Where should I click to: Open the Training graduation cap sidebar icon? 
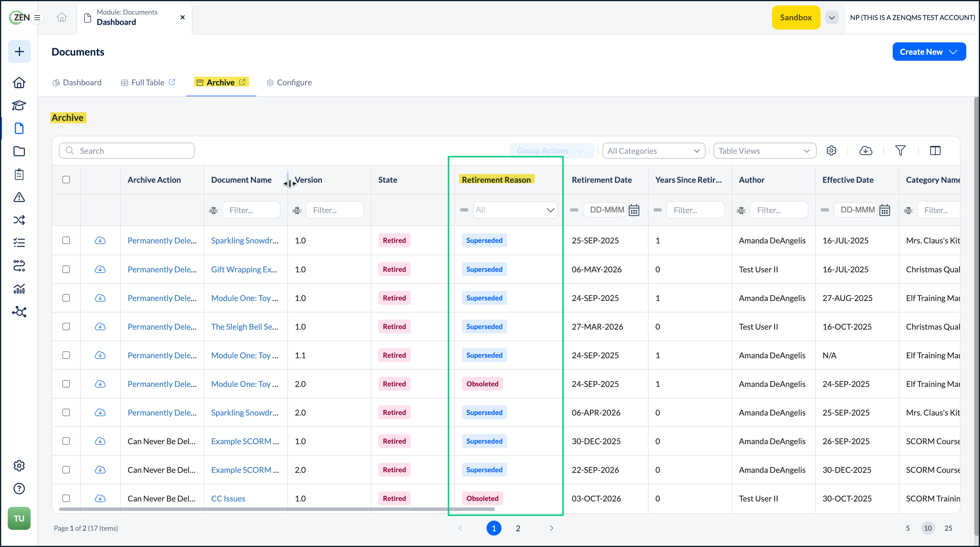tap(19, 105)
